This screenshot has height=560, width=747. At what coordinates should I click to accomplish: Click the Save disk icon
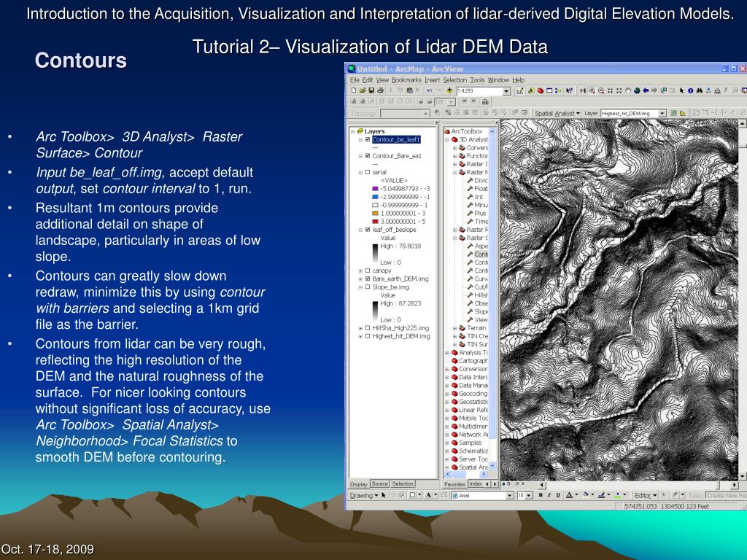(x=371, y=90)
